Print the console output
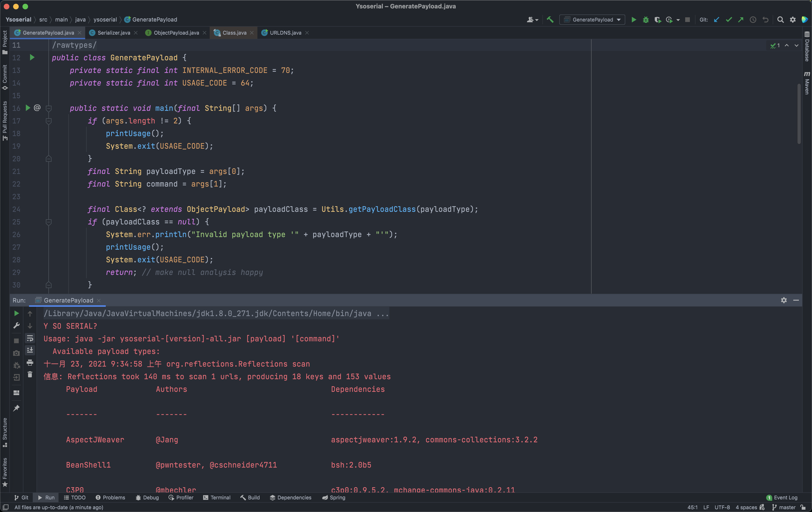The image size is (812, 512). 30,362
